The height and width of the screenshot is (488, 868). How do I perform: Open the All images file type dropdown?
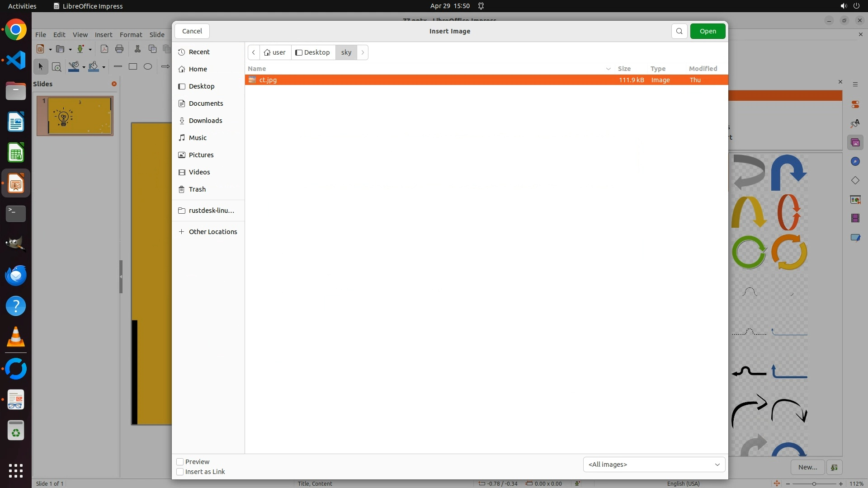pos(654,465)
